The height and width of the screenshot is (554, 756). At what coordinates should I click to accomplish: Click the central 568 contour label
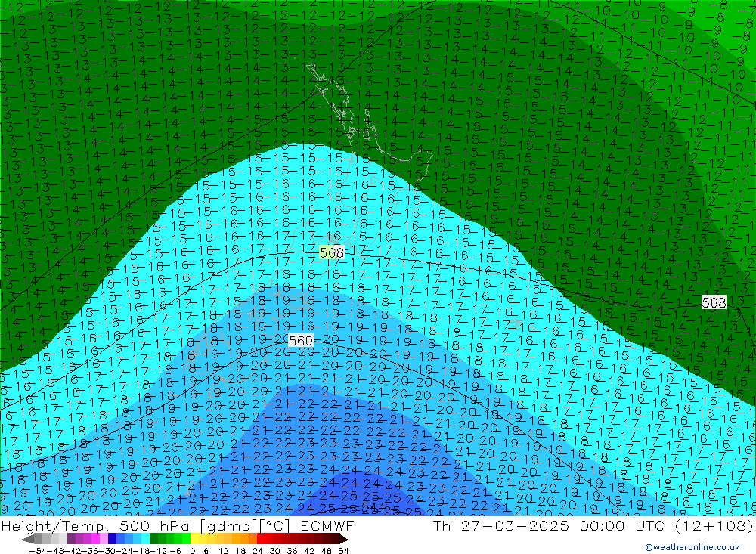tap(332, 252)
